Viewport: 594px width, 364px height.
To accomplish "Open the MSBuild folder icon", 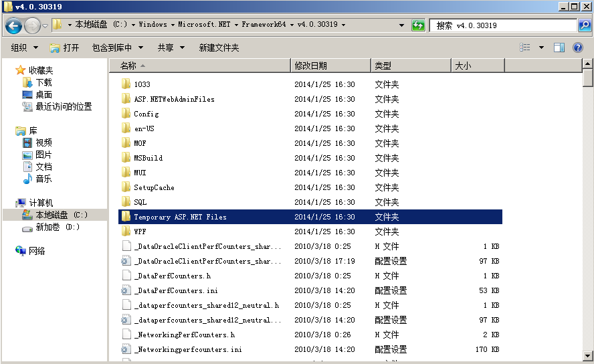I will click(125, 158).
